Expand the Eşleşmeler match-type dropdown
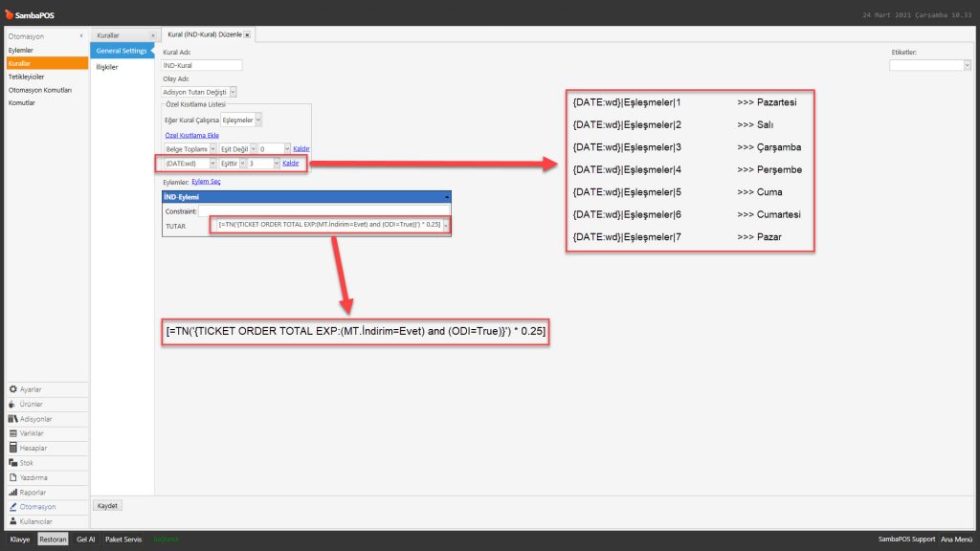Screen dimensions: 980x551 click(x=258, y=120)
